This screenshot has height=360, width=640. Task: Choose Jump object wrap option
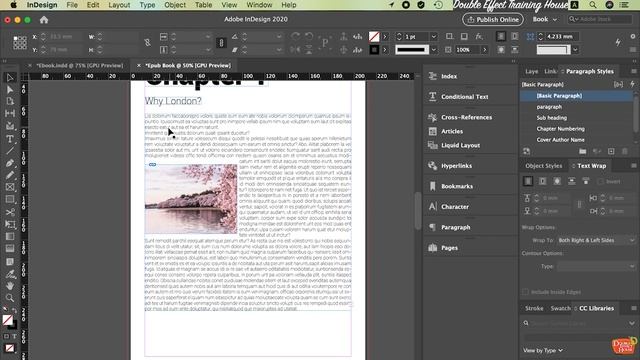point(571,181)
